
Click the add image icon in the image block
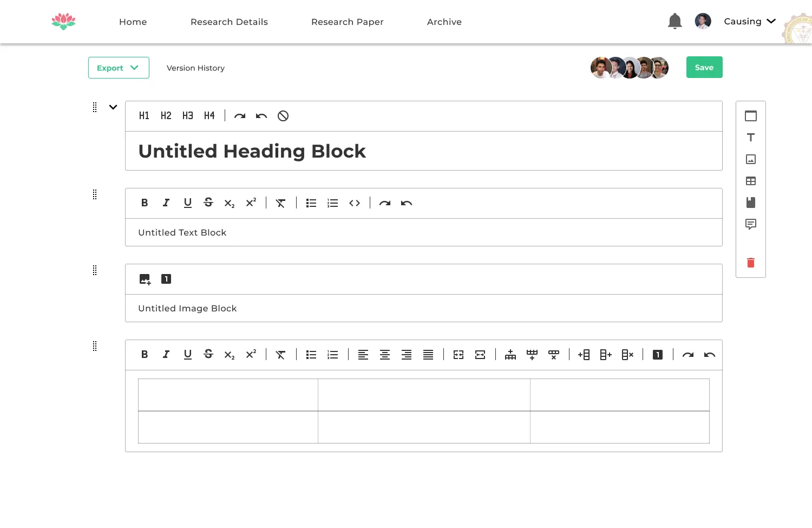(x=145, y=279)
